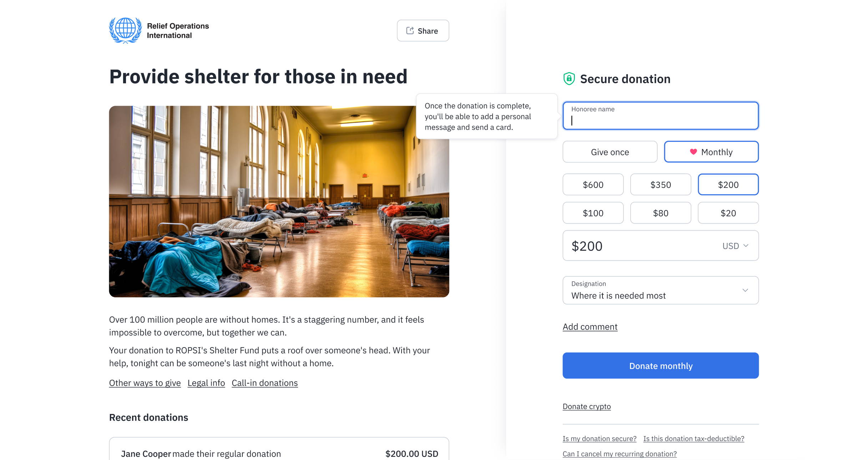Pick the $350 donation amount
Screen dimensions: 868x460
click(x=660, y=185)
